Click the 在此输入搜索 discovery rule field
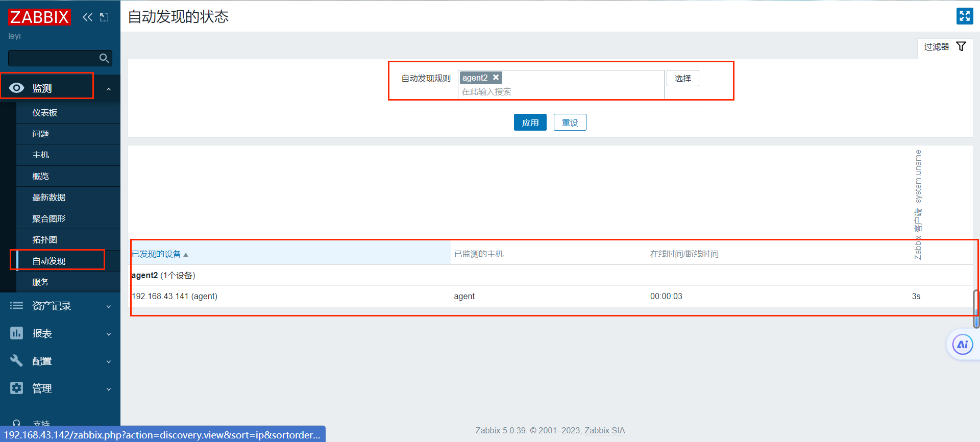The height and width of the screenshot is (442, 980). 561,92
